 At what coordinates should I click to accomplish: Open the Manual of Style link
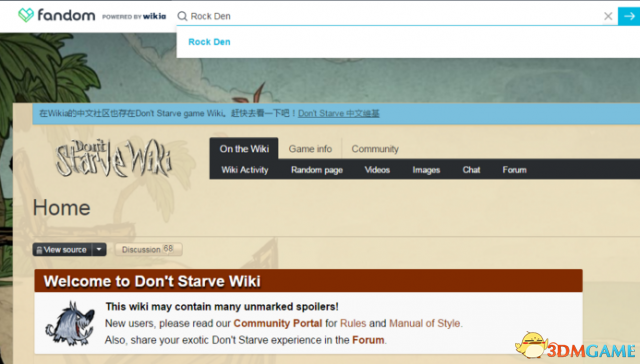click(x=425, y=323)
